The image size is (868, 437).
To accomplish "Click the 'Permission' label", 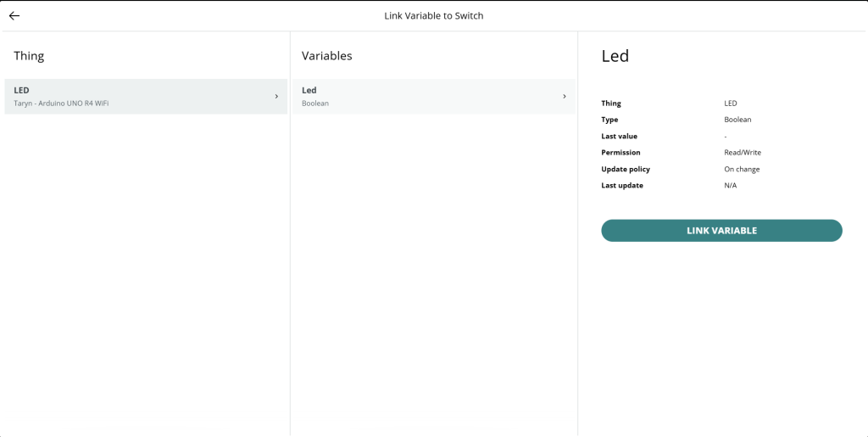I will point(620,153).
